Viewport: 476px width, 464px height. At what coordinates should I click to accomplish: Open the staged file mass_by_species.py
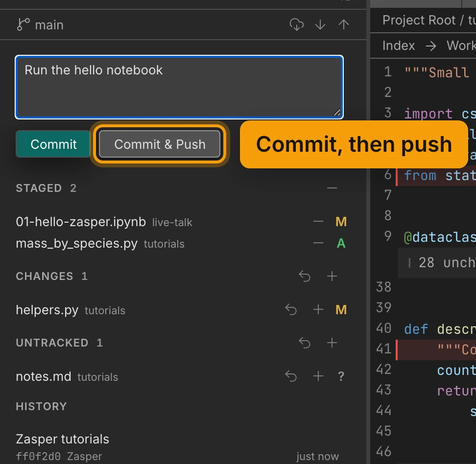point(76,244)
